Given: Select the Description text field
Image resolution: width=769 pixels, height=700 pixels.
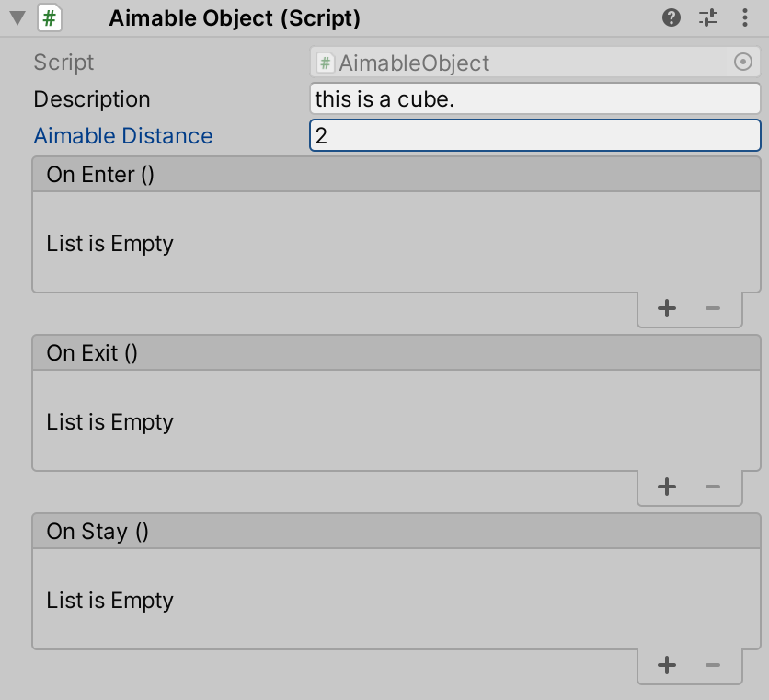Looking at the screenshot, I should pyautogui.click(x=534, y=98).
